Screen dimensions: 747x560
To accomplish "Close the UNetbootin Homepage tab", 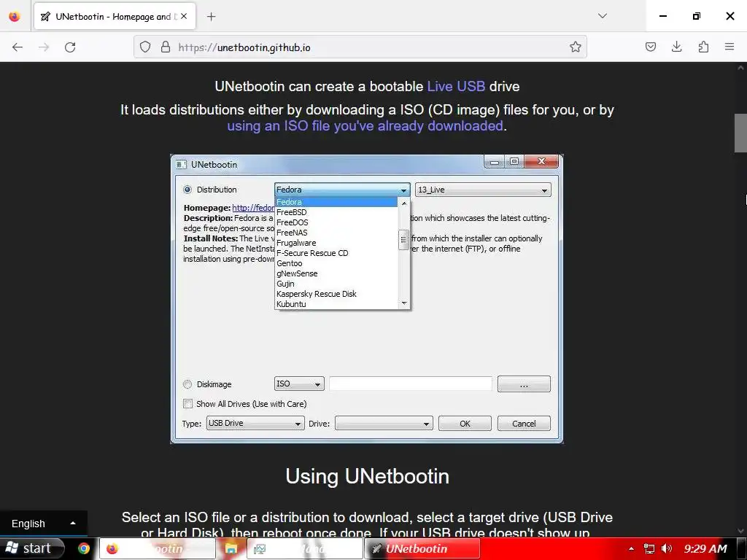I will [x=184, y=16].
